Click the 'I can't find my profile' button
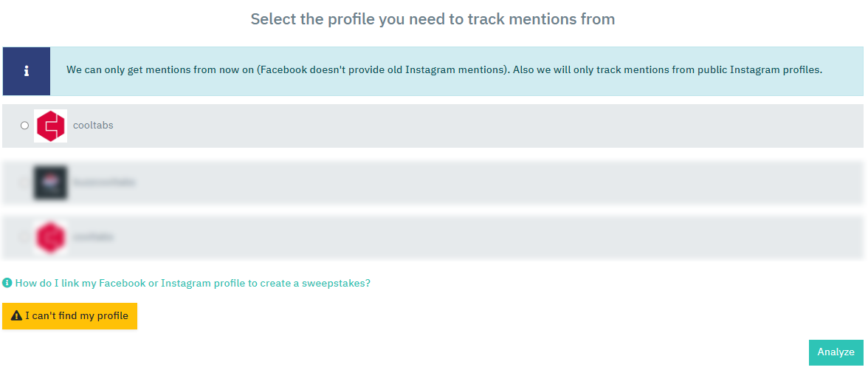868x373 pixels. click(x=69, y=316)
